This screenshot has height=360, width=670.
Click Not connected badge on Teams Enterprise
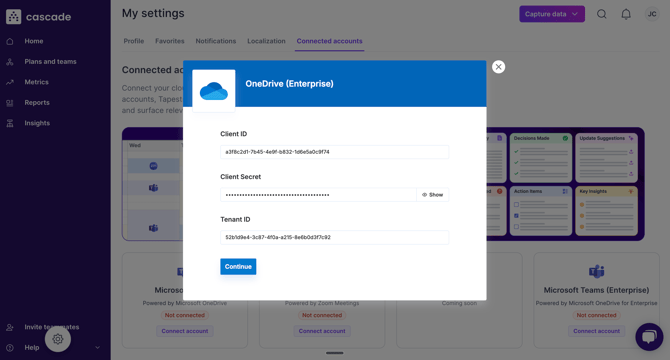(597, 315)
